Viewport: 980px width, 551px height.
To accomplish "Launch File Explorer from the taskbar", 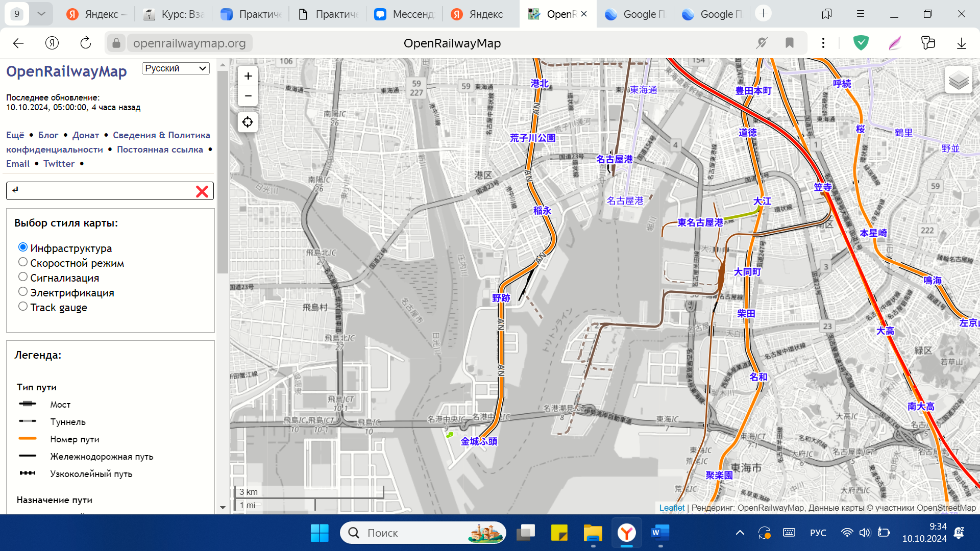I will pyautogui.click(x=593, y=533).
